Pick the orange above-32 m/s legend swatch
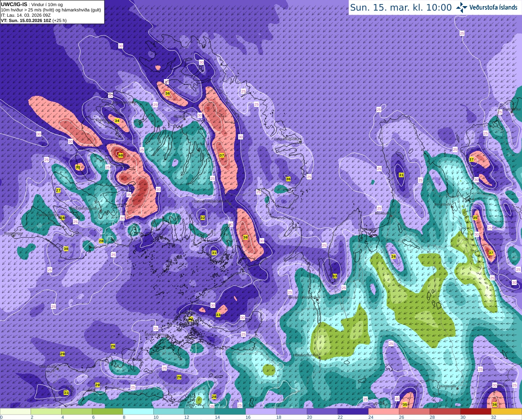 [x=507, y=411]
